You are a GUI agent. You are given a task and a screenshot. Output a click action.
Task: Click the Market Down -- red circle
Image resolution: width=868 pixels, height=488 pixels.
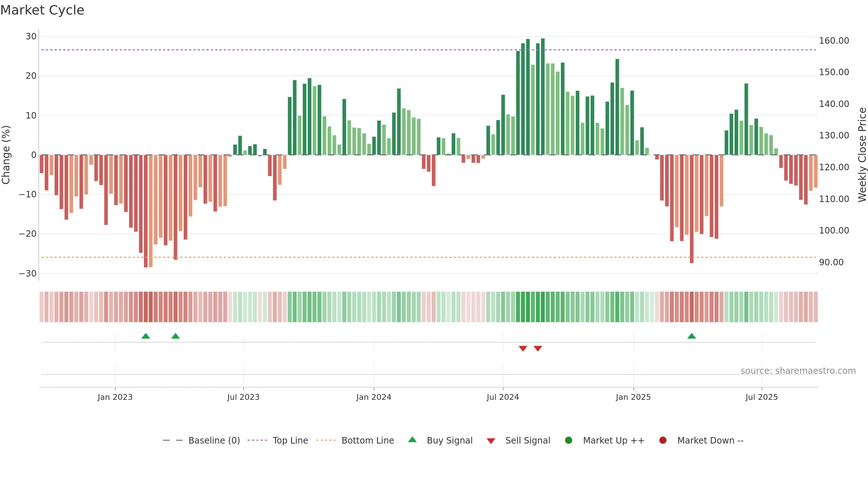663,440
